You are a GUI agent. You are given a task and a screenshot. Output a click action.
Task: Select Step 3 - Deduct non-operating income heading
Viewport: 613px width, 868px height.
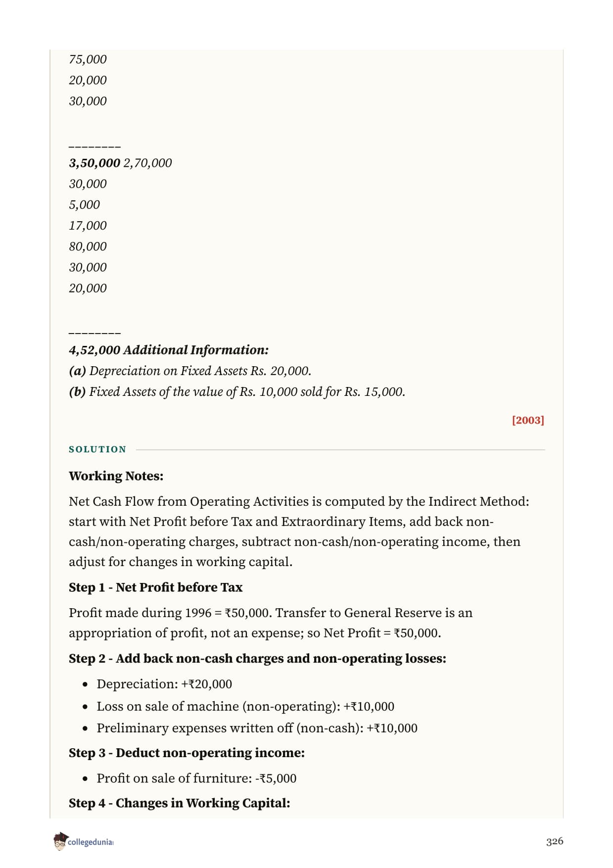pos(187,753)
